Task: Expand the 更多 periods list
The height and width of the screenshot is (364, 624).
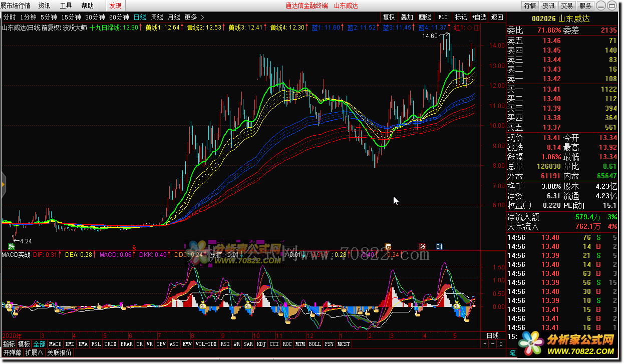Action: click(x=194, y=17)
